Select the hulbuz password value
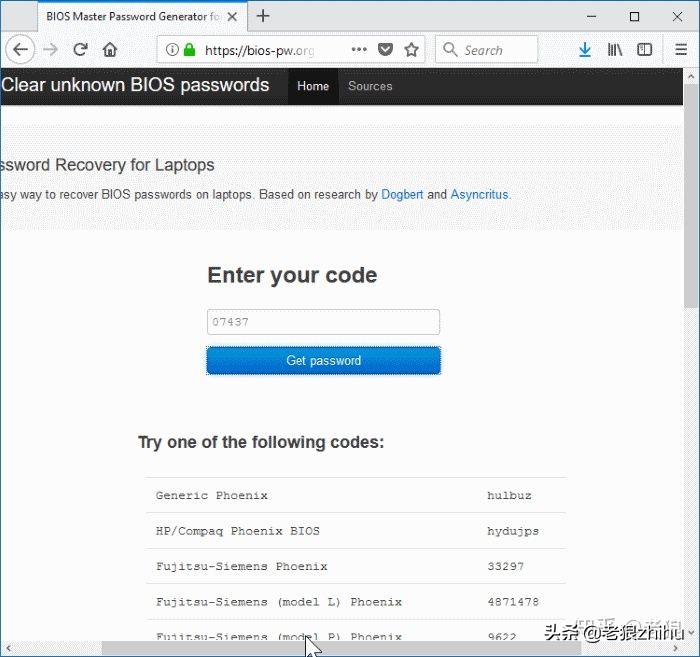Screen dimensions: 700x657 click(509, 495)
